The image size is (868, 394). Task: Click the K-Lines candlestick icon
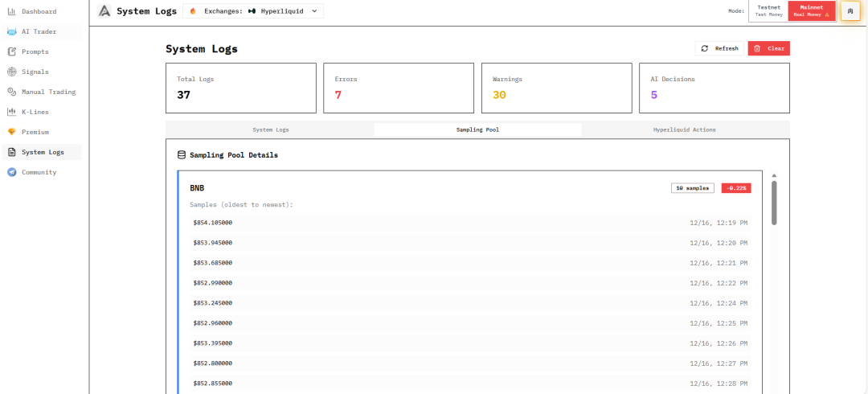click(x=11, y=112)
